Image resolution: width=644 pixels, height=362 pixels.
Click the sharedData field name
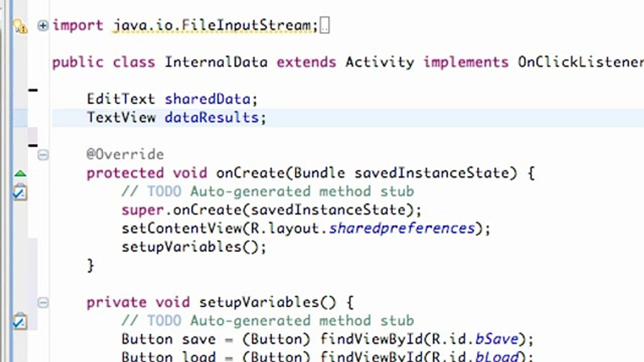(207, 99)
